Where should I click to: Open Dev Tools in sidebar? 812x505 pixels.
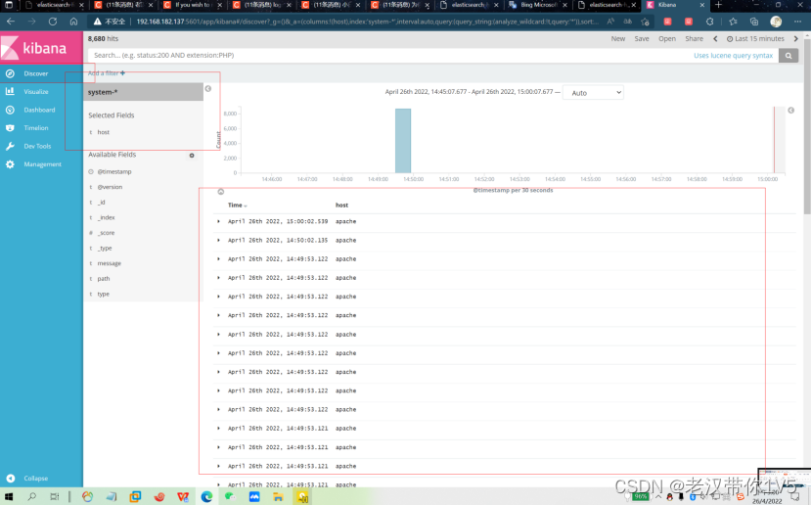coord(37,146)
